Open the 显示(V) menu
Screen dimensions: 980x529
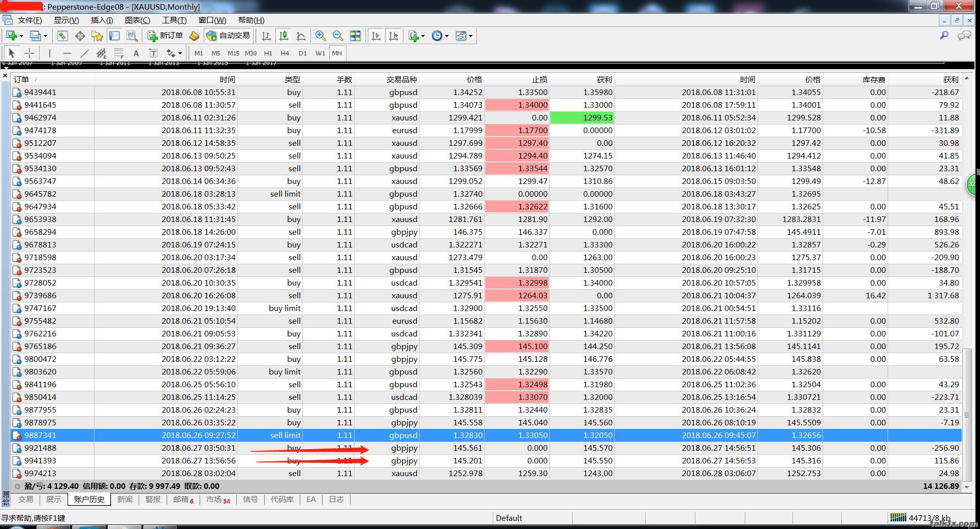(67, 20)
